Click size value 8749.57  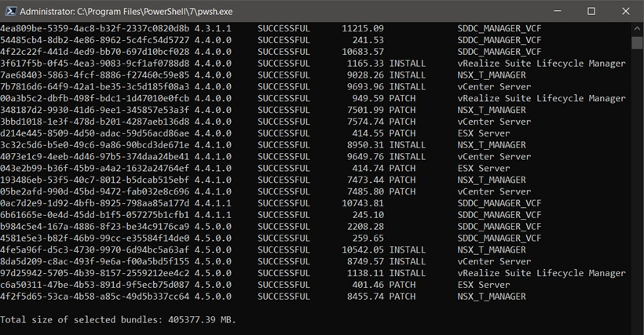365,261
